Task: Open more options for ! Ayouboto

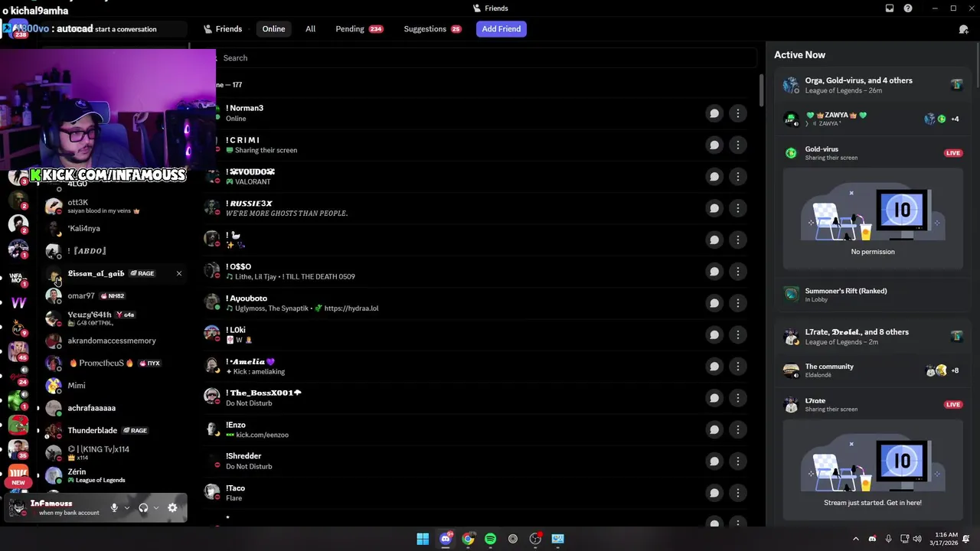Action: (737, 303)
